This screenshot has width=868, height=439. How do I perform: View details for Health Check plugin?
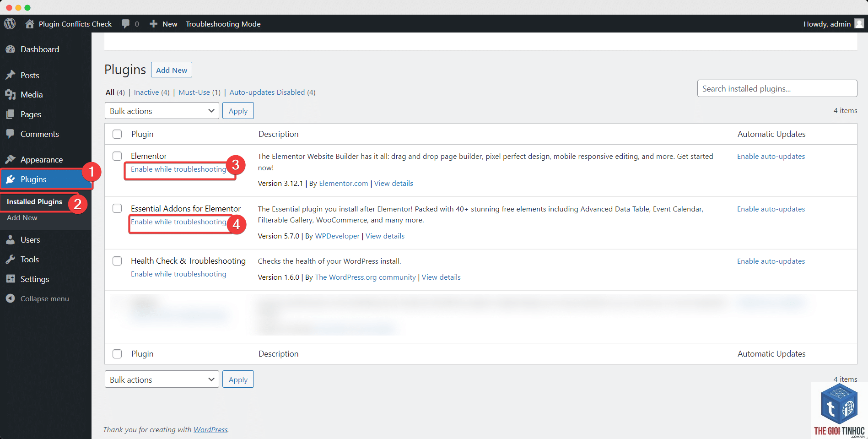[441, 277]
